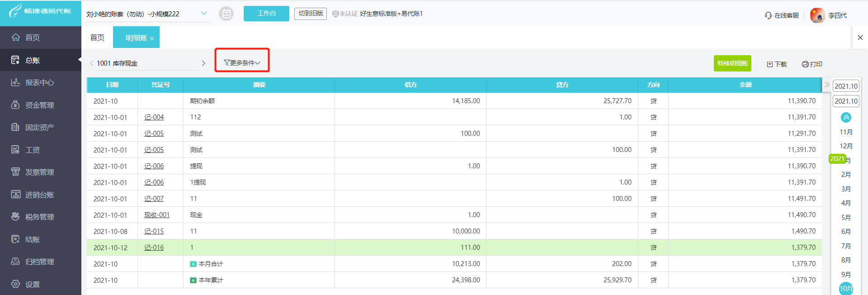The image size is (868, 295).
Task: Expand the account set dropdown arrow
Action: 204,14
